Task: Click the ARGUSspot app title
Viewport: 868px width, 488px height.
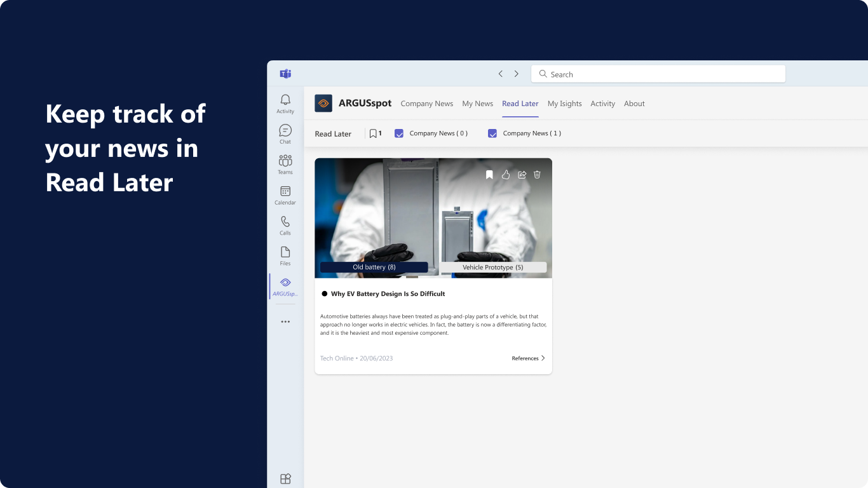Action: [x=365, y=104]
